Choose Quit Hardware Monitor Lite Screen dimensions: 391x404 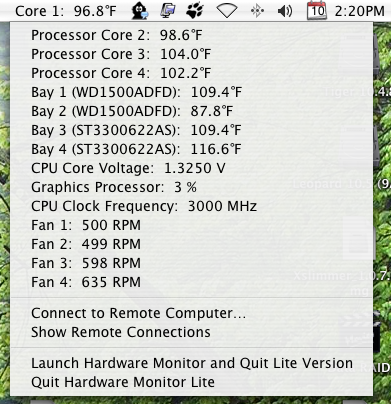(191, 382)
